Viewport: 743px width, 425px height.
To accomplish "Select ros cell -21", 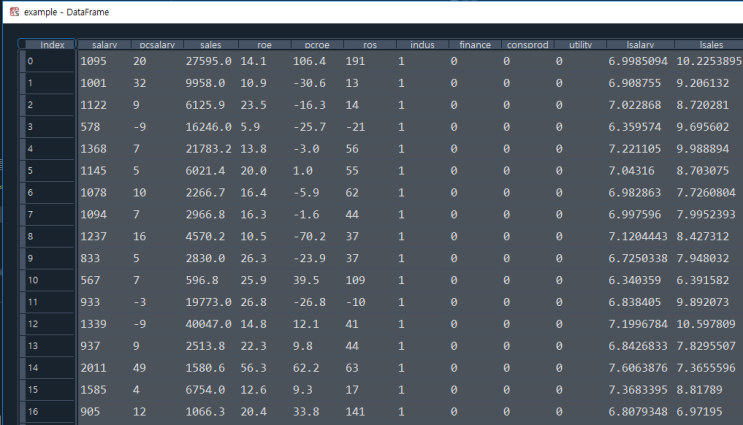I will coord(355,127).
